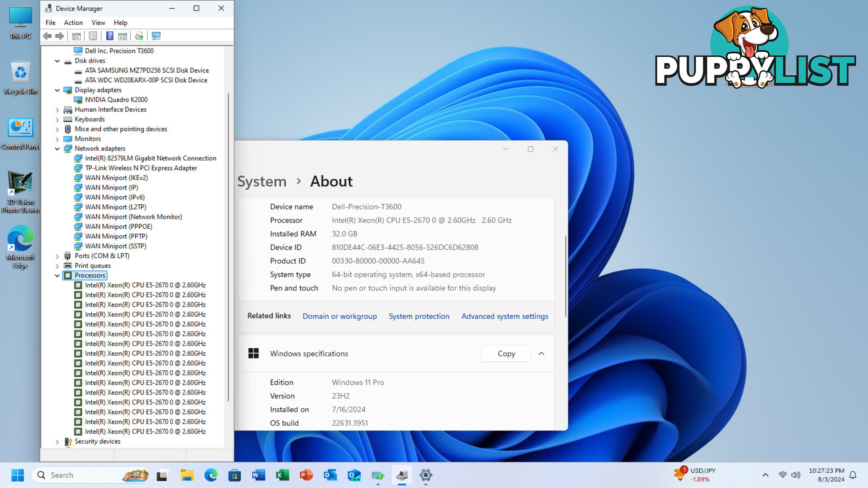
Task: Collapse the Display adapters category
Action: 57,90
